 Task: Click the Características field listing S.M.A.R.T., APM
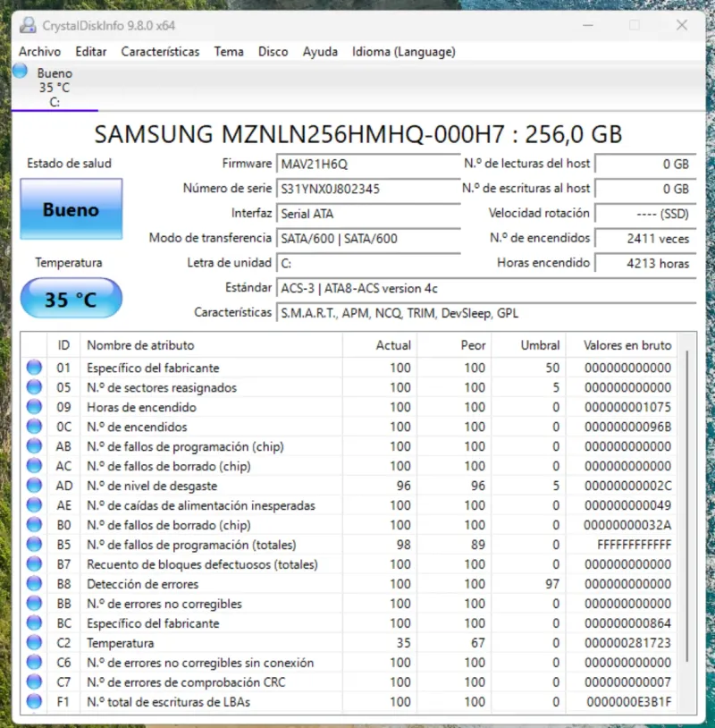pyautogui.click(x=486, y=313)
